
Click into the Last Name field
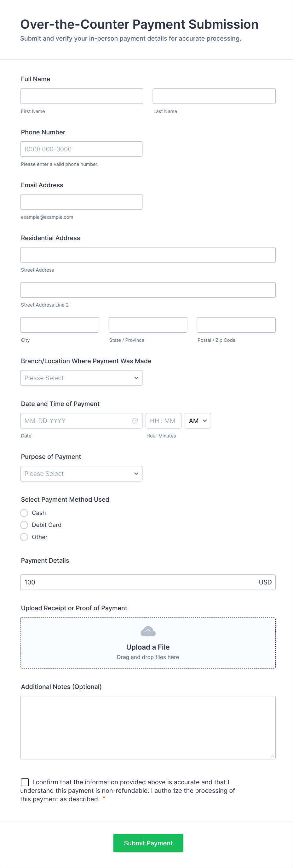click(x=214, y=96)
